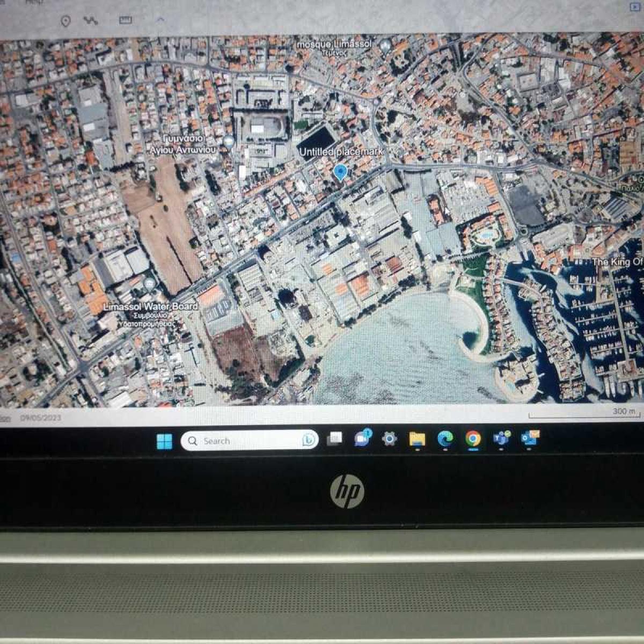Image resolution: width=644 pixels, height=644 pixels.
Task: Open File Explorer from the taskbar
Action: [417, 439]
